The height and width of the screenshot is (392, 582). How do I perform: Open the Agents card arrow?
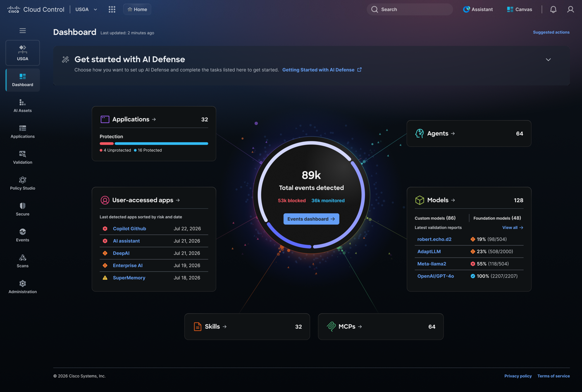coord(453,133)
